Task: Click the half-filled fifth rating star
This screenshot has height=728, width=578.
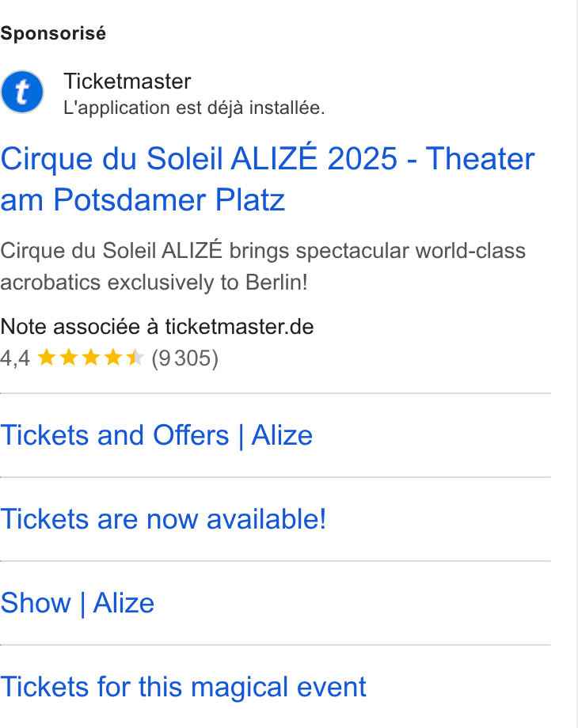Action: 135,358
